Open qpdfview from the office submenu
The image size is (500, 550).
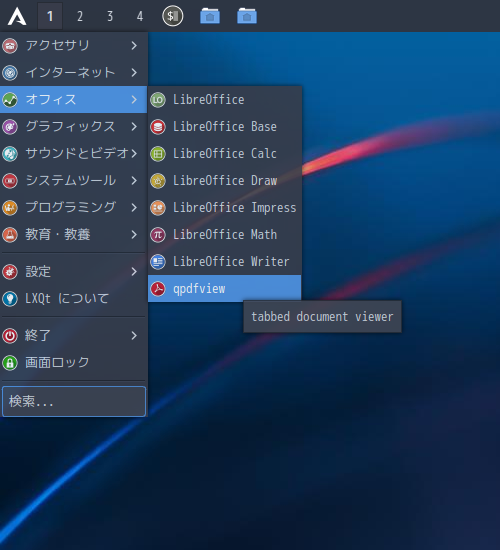tap(225, 289)
